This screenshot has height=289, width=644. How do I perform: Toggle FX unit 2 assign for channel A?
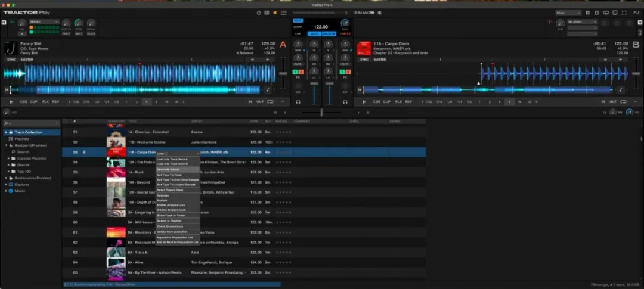click(x=301, y=72)
